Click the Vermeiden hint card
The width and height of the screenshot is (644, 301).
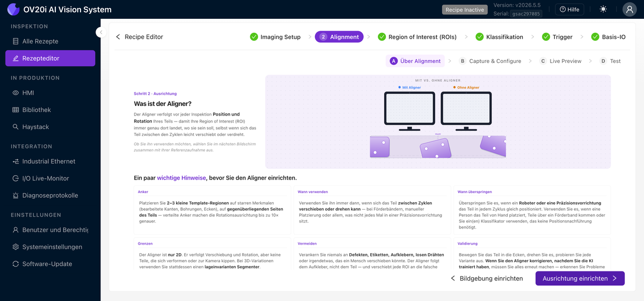pos(372,254)
